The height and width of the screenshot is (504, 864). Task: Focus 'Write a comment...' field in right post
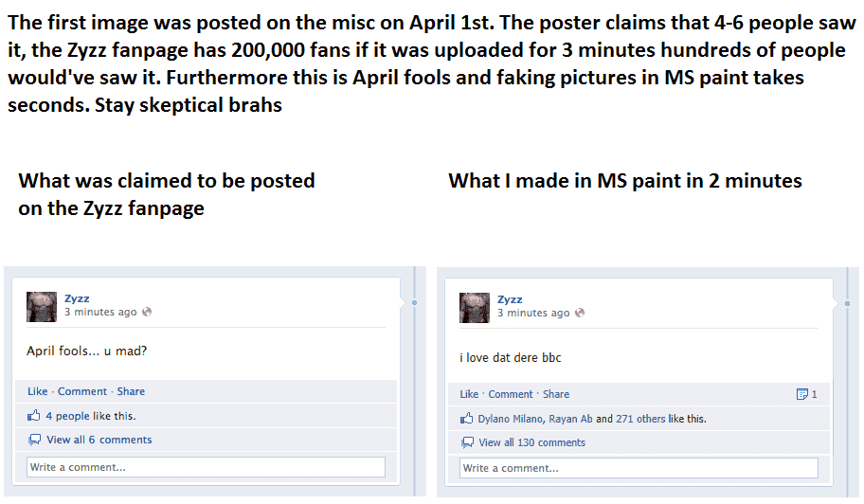(x=639, y=468)
